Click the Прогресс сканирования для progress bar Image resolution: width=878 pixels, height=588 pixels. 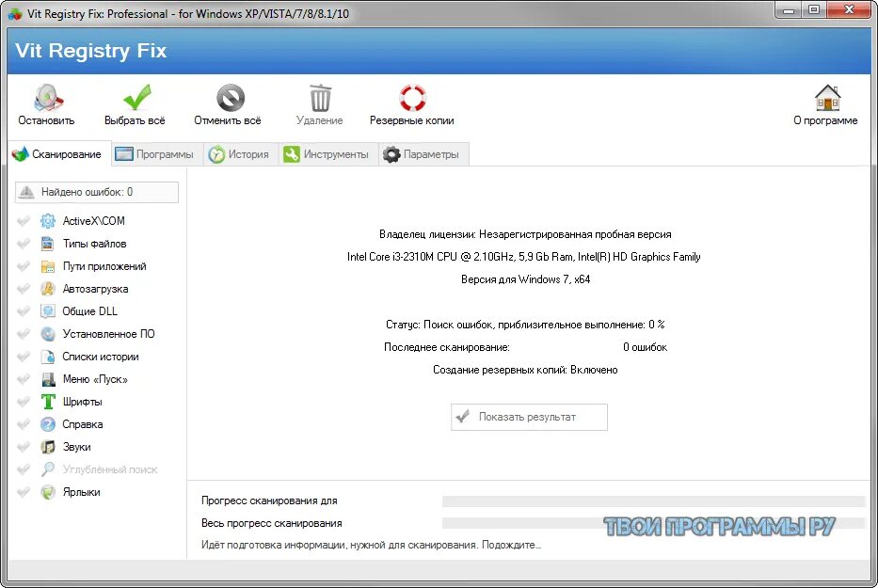click(653, 501)
